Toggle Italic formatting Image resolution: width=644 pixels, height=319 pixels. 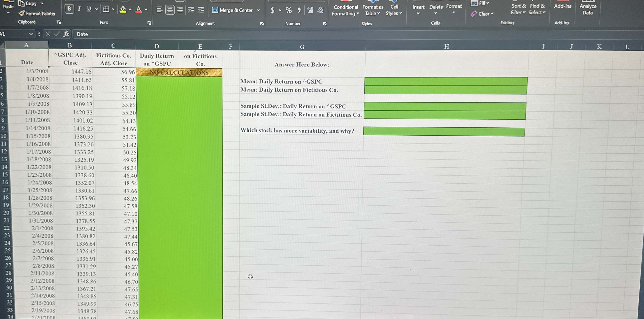[79, 9]
